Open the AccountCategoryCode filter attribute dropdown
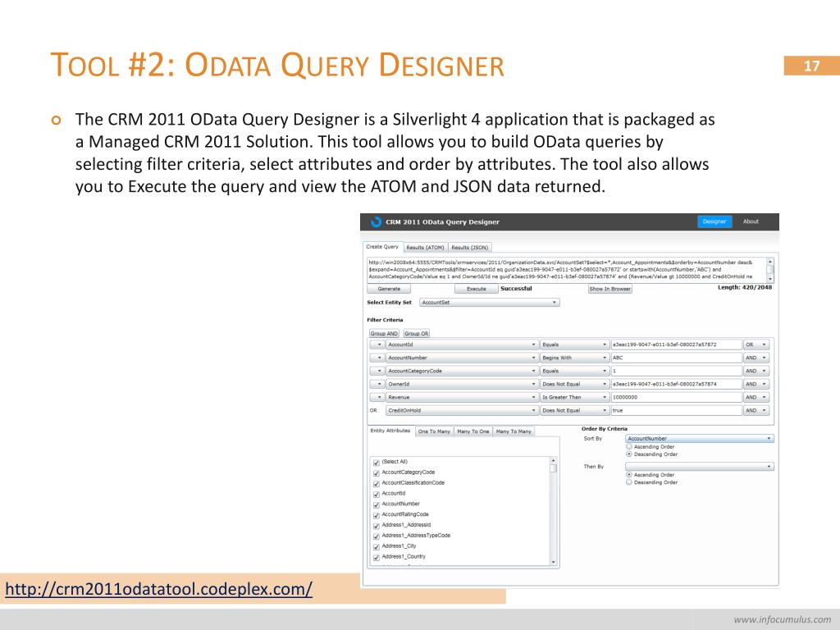 click(x=462, y=371)
